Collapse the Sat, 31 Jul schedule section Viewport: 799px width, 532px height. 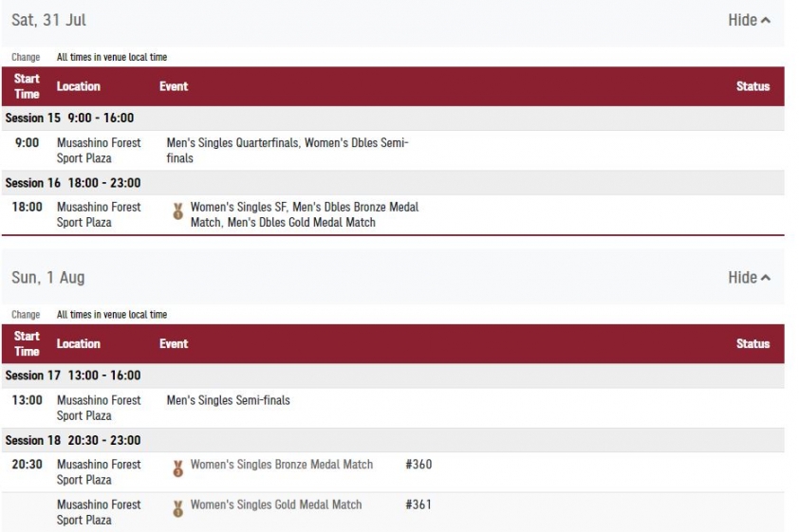[749, 20]
